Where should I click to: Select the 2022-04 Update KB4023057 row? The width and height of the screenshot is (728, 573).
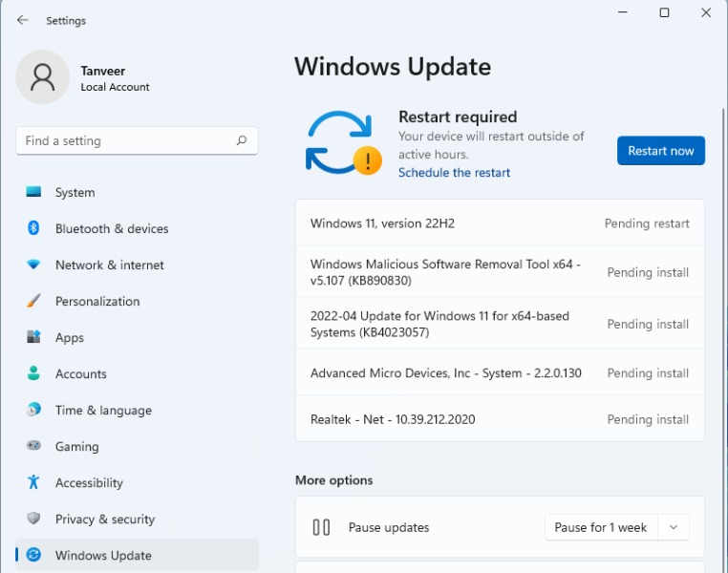tap(500, 324)
